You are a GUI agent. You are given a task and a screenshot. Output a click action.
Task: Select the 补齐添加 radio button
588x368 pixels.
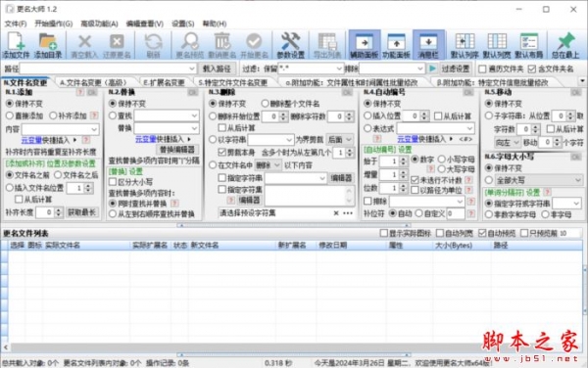click(53, 115)
